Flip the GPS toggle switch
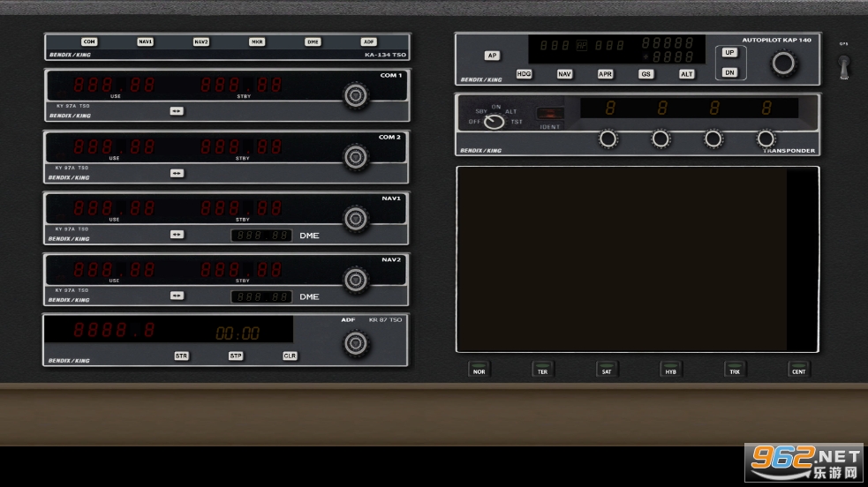Viewport: 868px width, 487px height. (843, 67)
